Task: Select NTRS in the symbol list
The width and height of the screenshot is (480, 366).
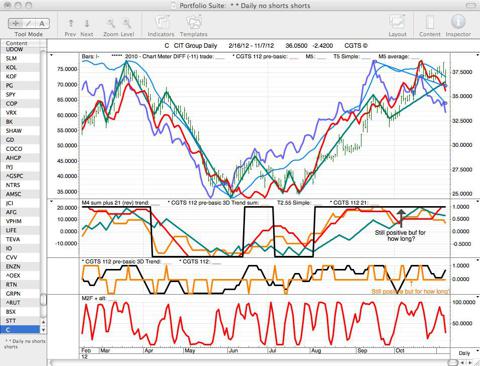Action: [x=21, y=185]
